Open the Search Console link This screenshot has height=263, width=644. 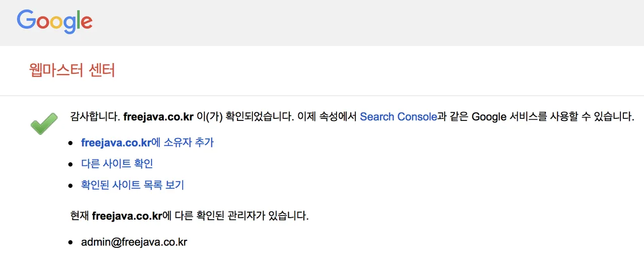click(x=398, y=117)
